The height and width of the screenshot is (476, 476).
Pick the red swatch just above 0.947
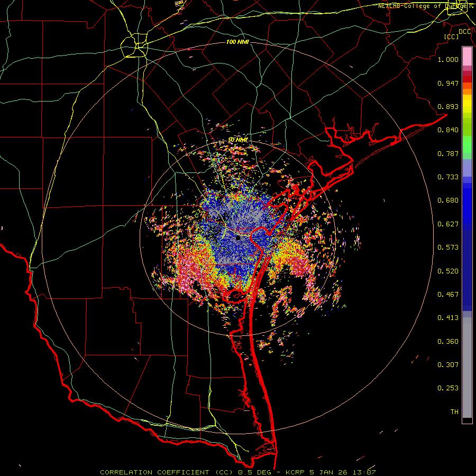pyautogui.click(x=467, y=79)
